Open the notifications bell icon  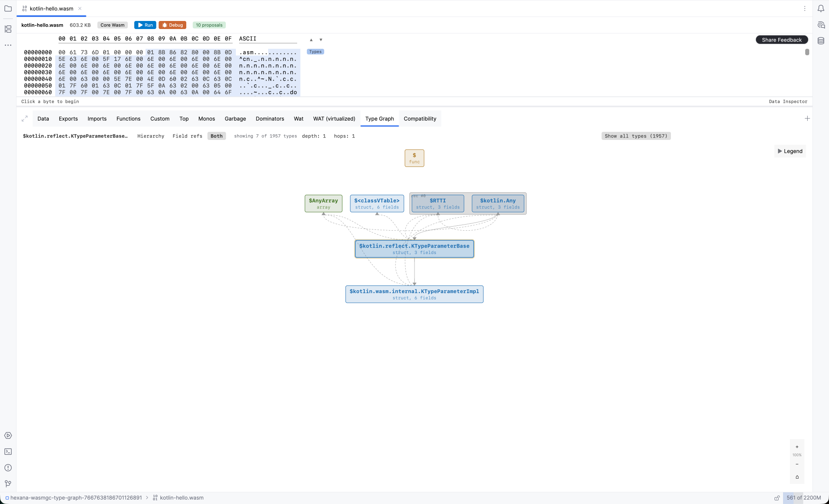821,8
